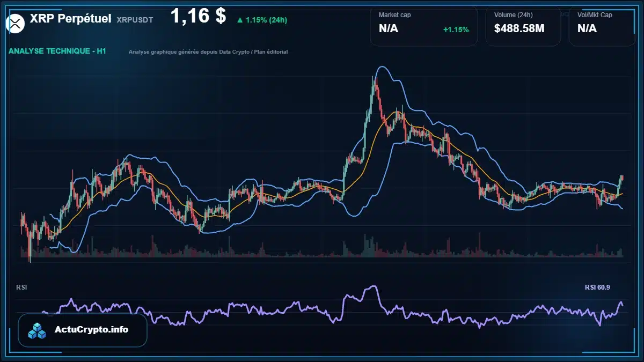
Task: Open the Market cap card
Action: point(424,26)
